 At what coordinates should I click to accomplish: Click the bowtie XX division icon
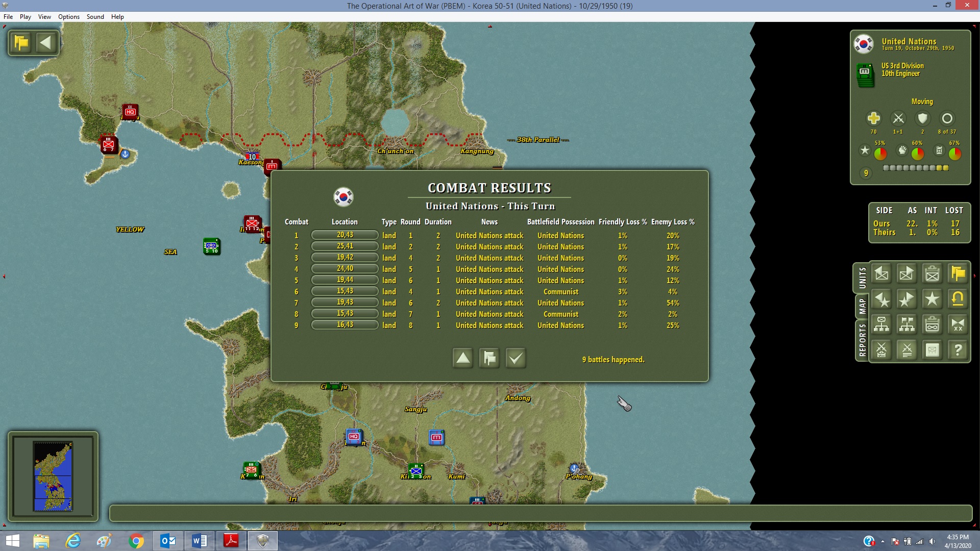coord(958,324)
